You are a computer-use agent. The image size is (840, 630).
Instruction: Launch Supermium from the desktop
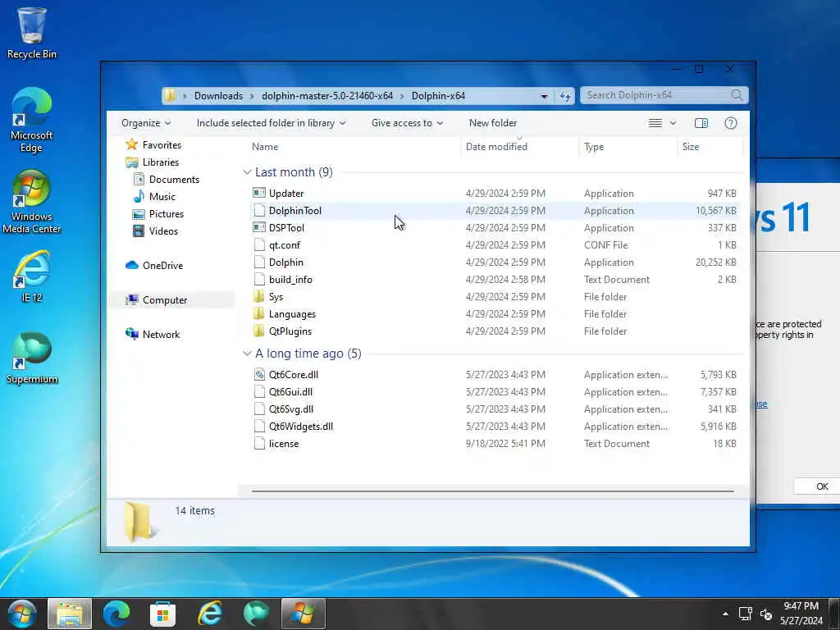(x=32, y=358)
